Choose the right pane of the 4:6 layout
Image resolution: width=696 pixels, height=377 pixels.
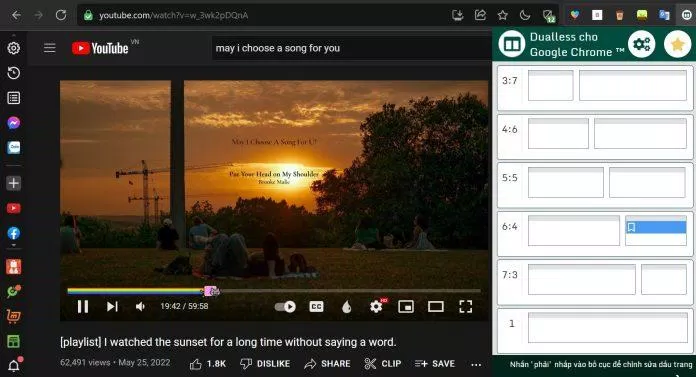click(641, 133)
